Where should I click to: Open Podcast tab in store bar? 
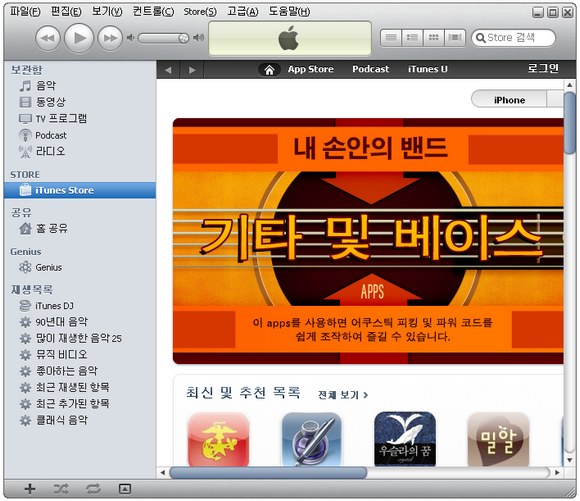(x=370, y=69)
